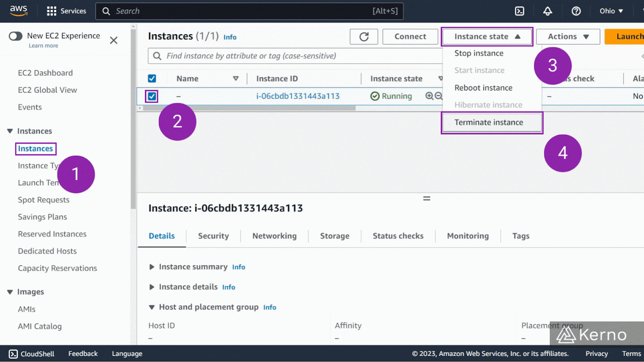
Task: Click Feedback in the footer
Action: pyautogui.click(x=83, y=354)
